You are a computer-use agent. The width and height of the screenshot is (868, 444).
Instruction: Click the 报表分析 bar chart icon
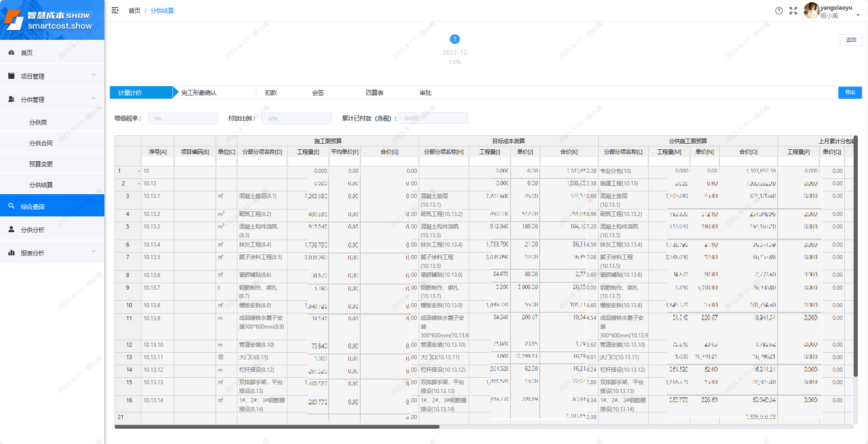pyautogui.click(x=12, y=253)
